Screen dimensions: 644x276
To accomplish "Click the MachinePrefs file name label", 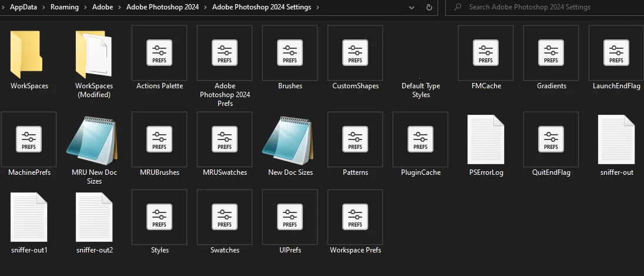I will point(29,172).
